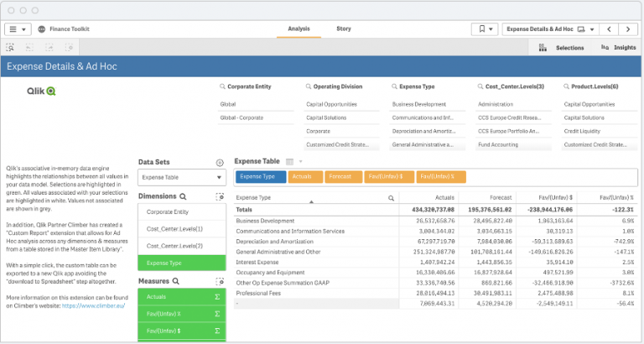
Task: Sort by Fav/(Unfav) $ column header
Action: (545, 198)
